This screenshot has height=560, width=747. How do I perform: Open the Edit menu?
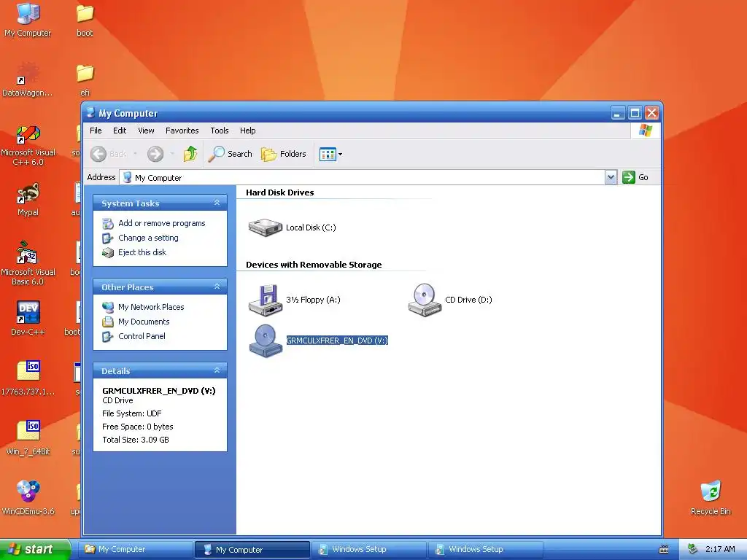pos(120,131)
